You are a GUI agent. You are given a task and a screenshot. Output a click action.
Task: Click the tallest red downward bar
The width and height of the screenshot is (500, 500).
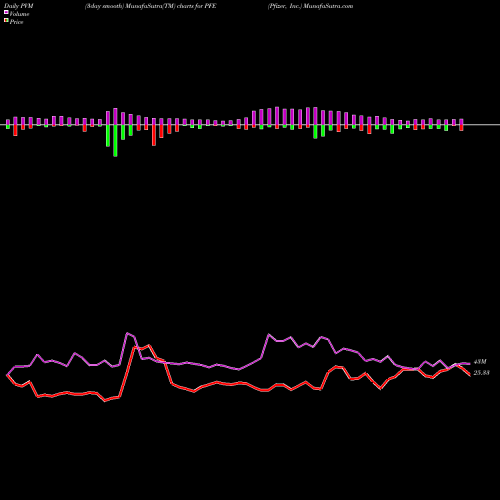point(154,135)
